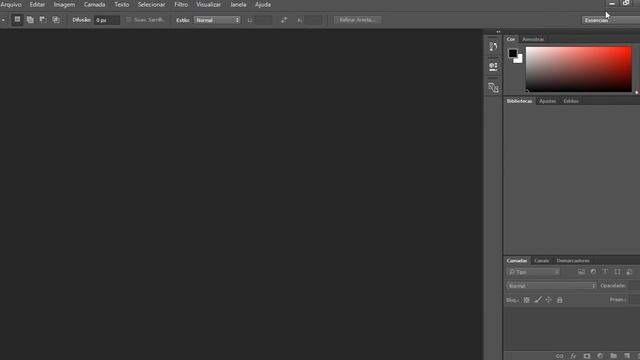Select Subtract from Selection mode icon
640x360 pixels.
coord(43,20)
